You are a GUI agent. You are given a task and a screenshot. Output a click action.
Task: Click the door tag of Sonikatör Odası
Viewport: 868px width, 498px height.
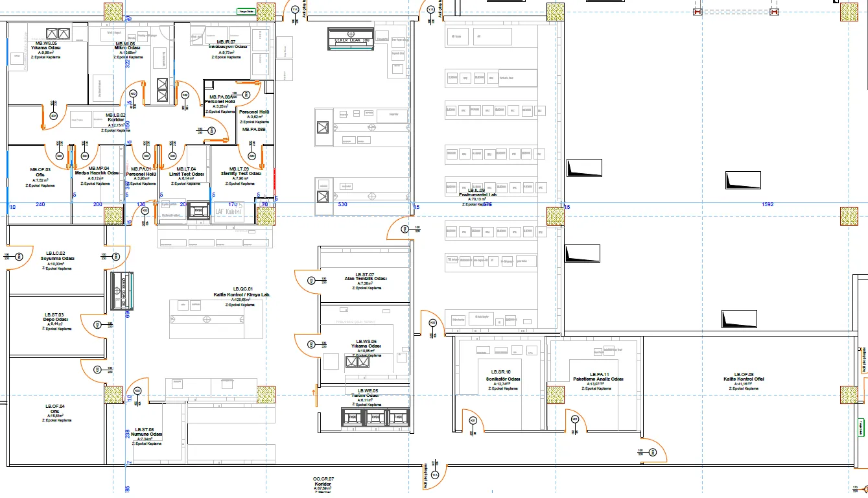[473, 421]
